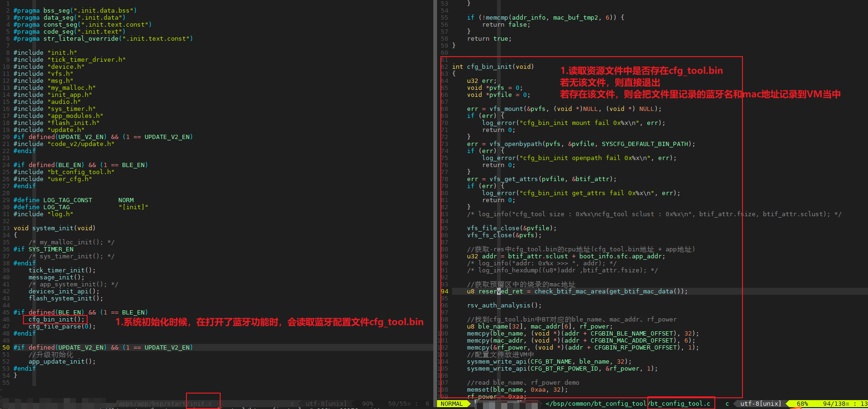This screenshot has height=409, width=868.
Task: Click #define LOG_TAG "[init]" line
Action: (81, 207)
